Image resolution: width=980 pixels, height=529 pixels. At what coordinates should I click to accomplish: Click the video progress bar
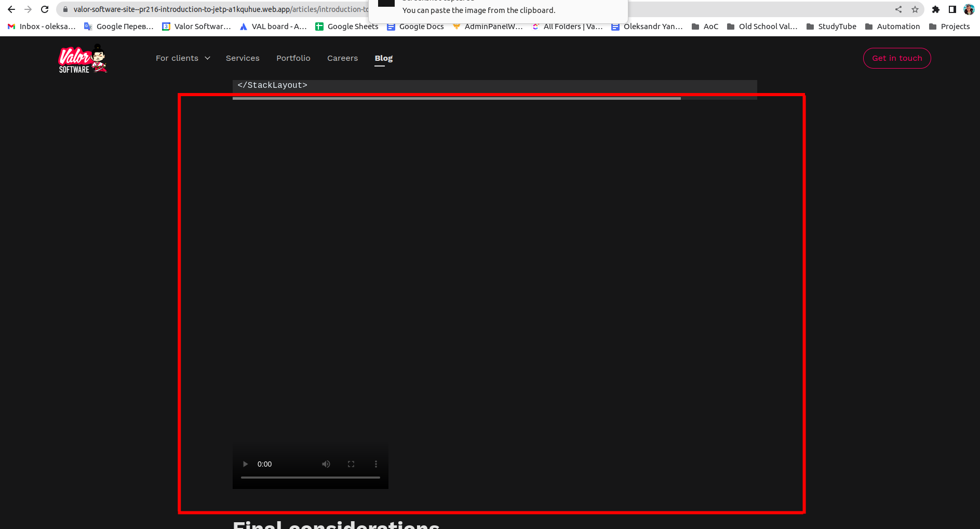(311, 478)
